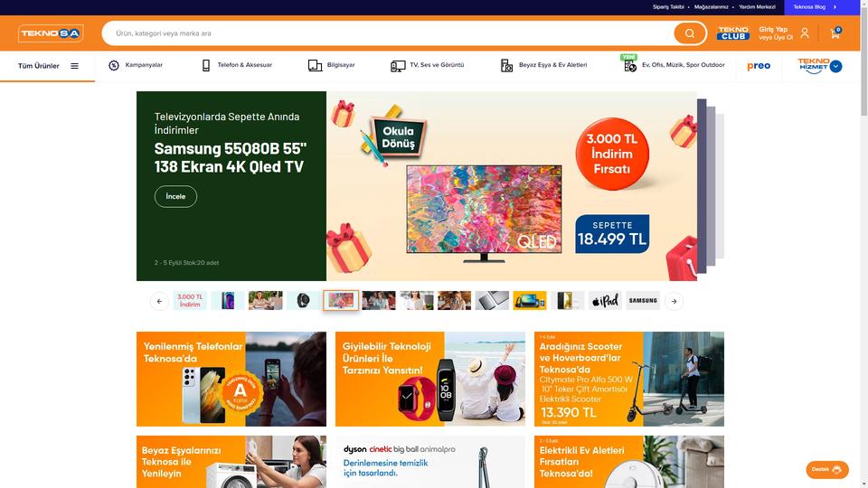Click the hamburger icon beside Tüm Ürünler
This screenshot has width=868, height=488.
pyautogui.click(x=75, y=66)
